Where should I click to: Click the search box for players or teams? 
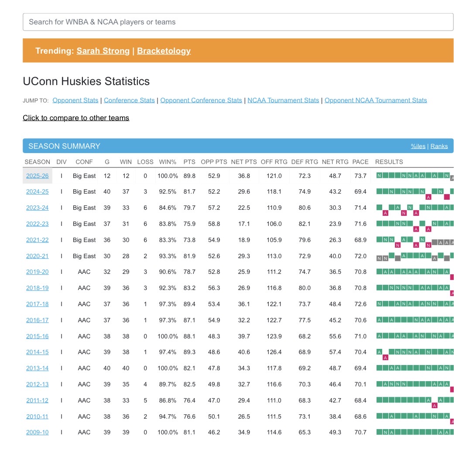(x=238, y=22)
